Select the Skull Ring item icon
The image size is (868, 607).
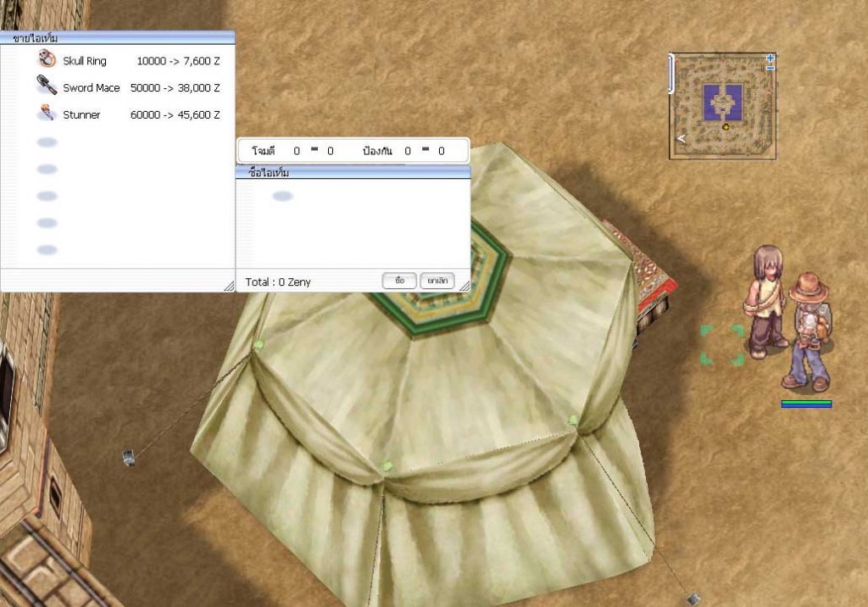tap(47, 60)
